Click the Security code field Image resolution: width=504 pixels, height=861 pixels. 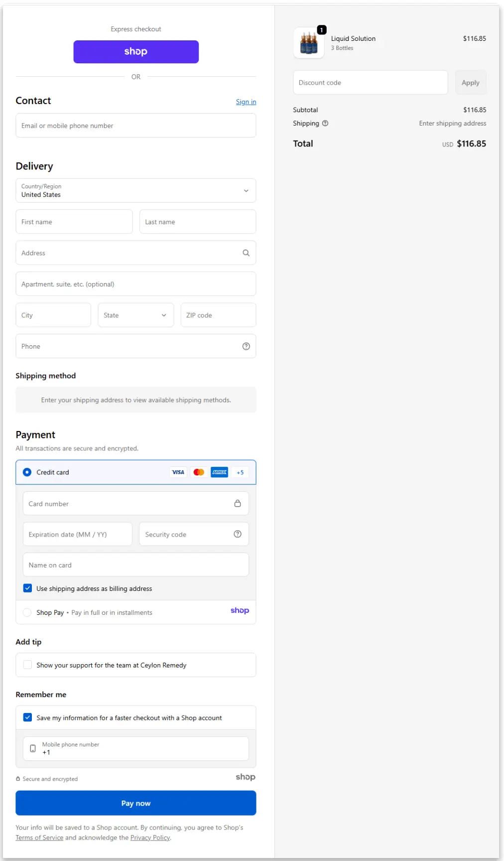pyautogui.click(x=194, y=534)
